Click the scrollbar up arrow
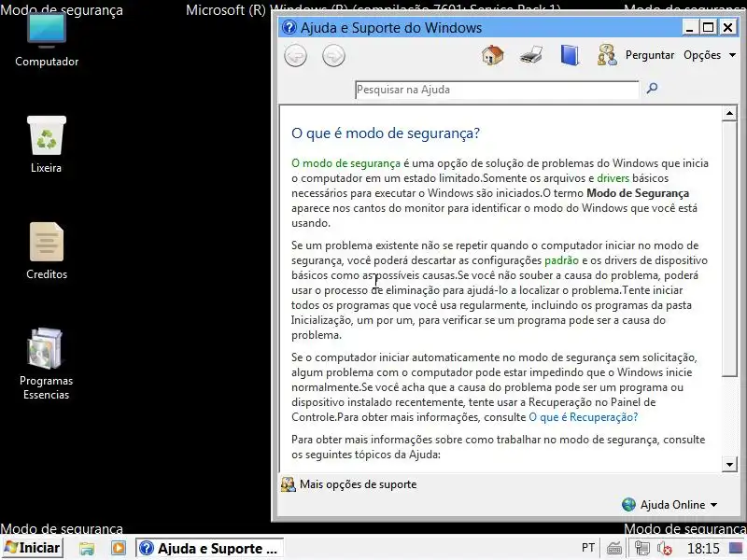 [x=729, y=113]
